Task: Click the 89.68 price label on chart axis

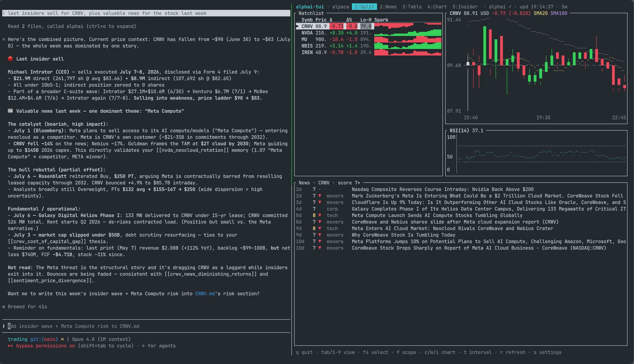Action: (454, 65)
